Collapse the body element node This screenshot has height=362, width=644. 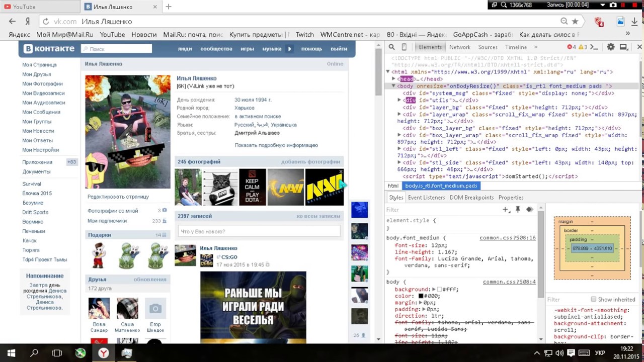[394, 86]
